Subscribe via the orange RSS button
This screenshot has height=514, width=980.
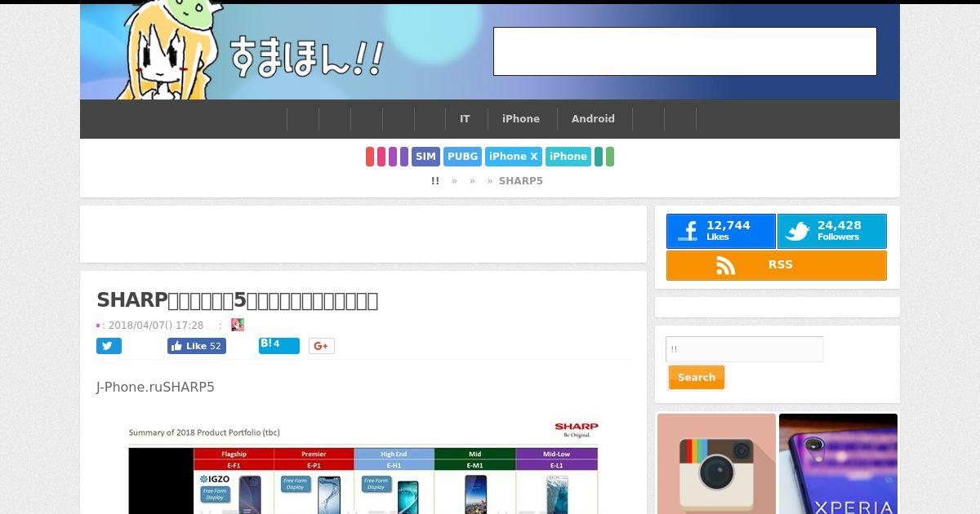[776, 265]
